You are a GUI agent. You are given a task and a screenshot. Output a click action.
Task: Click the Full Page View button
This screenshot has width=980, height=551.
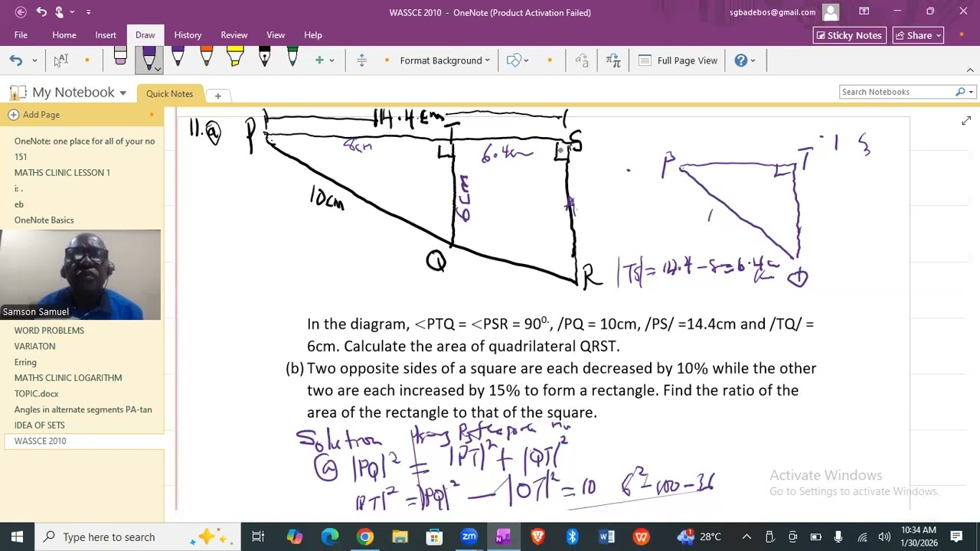click(678, 60)
